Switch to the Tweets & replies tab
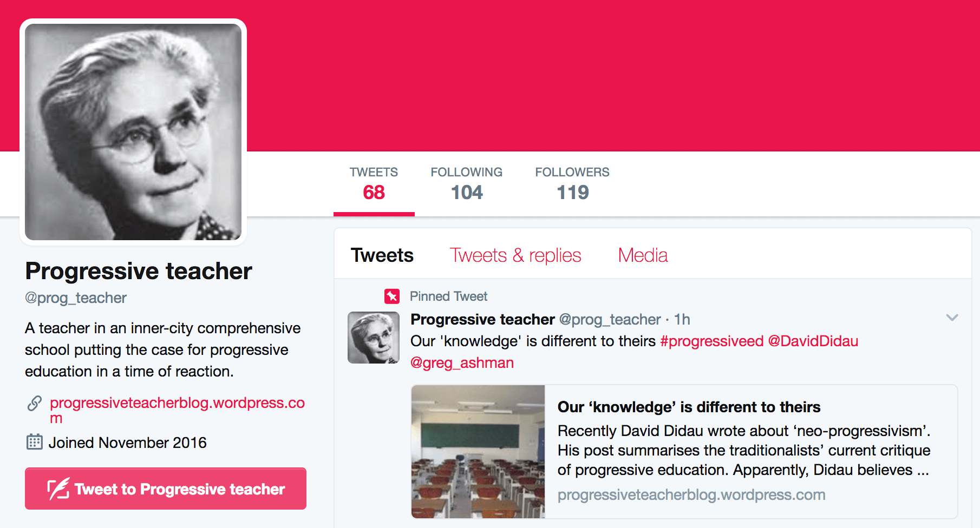The width and height of the screenshot is (980, 528). [515, 255]
